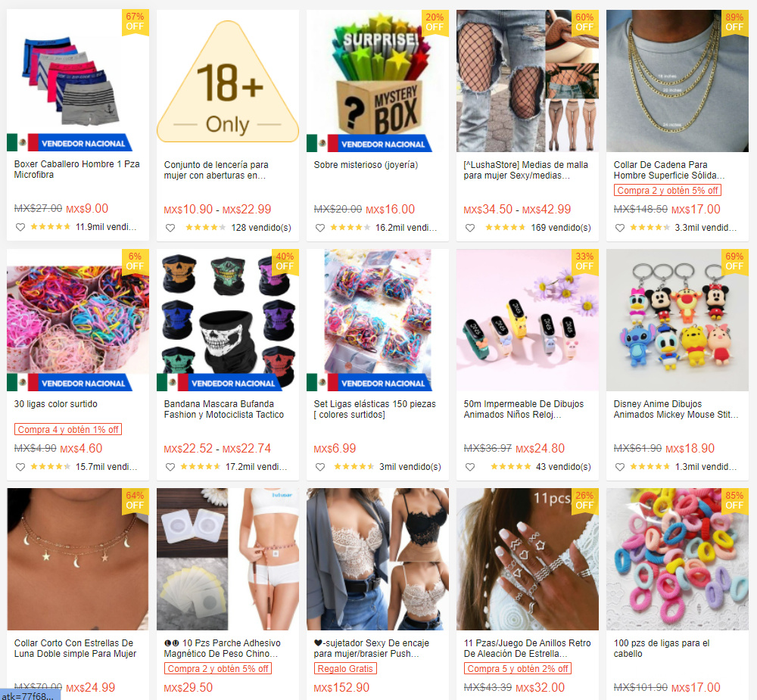Click heart for Set Ligas elásticas 150 piezas

(x=320, y=467)
